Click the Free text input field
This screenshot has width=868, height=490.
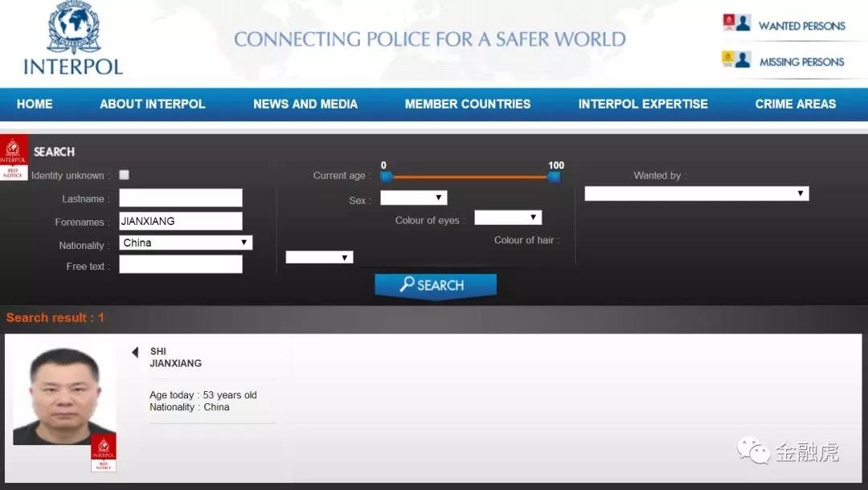181,264
